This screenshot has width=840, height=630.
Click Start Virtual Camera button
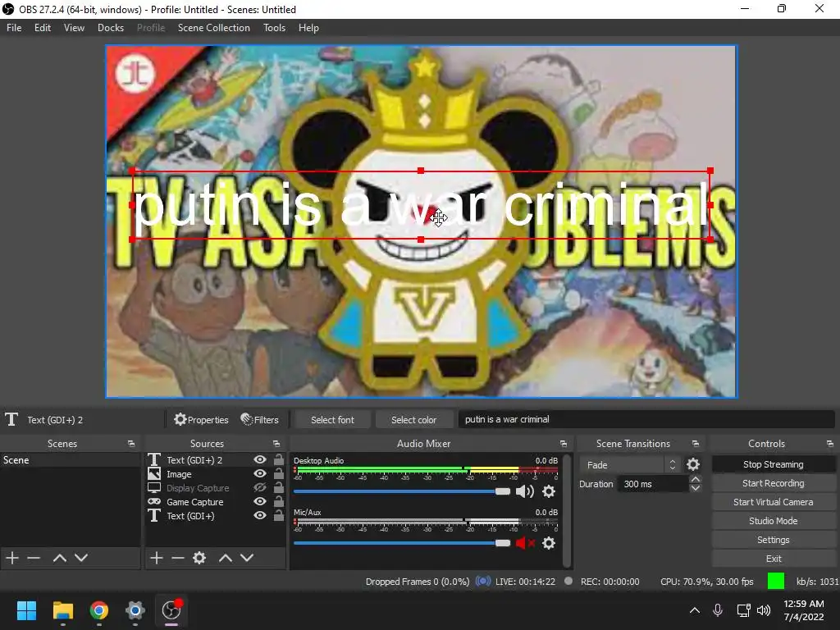[x=773, y=502]
